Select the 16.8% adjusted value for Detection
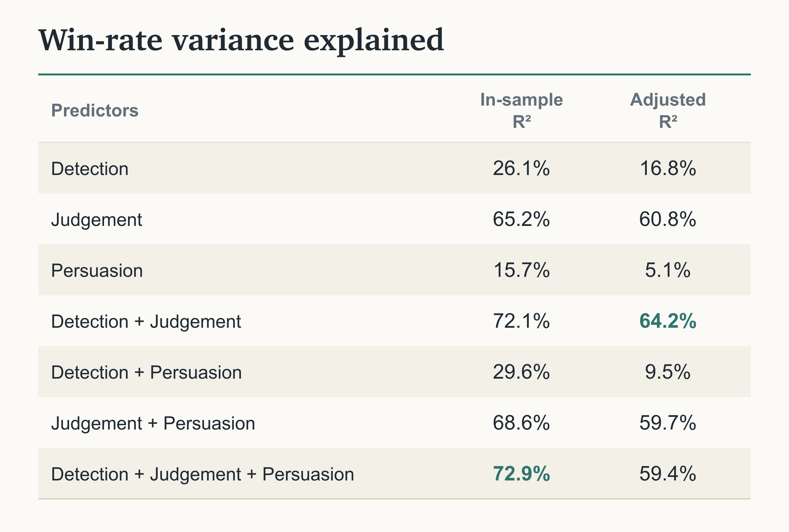 (667, 168)
